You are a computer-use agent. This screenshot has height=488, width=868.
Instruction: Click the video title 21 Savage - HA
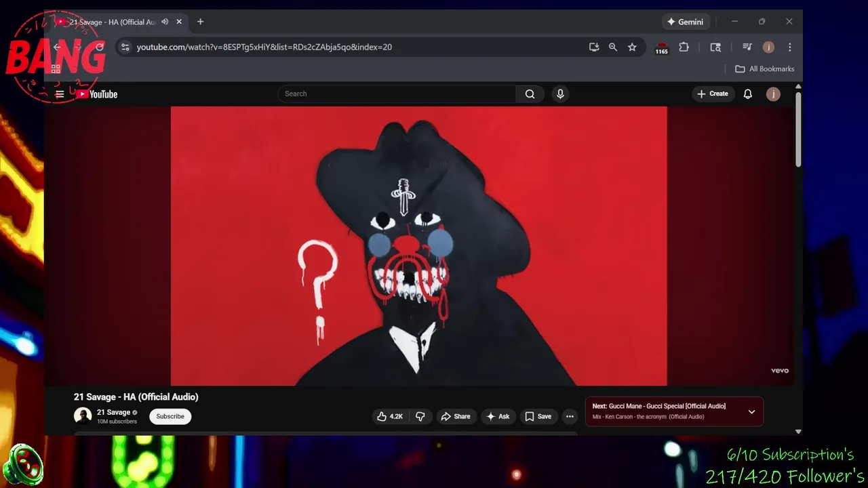[136, 397]
